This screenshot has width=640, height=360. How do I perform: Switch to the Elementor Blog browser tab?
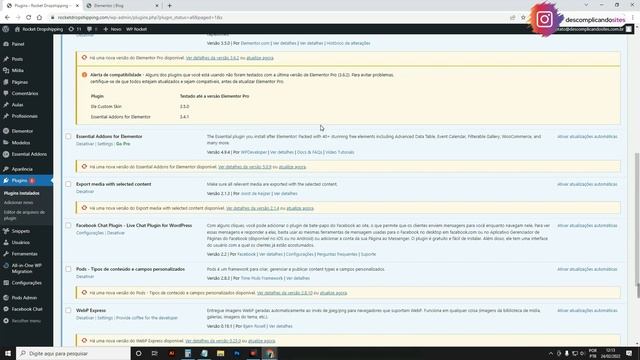[122, 6]
